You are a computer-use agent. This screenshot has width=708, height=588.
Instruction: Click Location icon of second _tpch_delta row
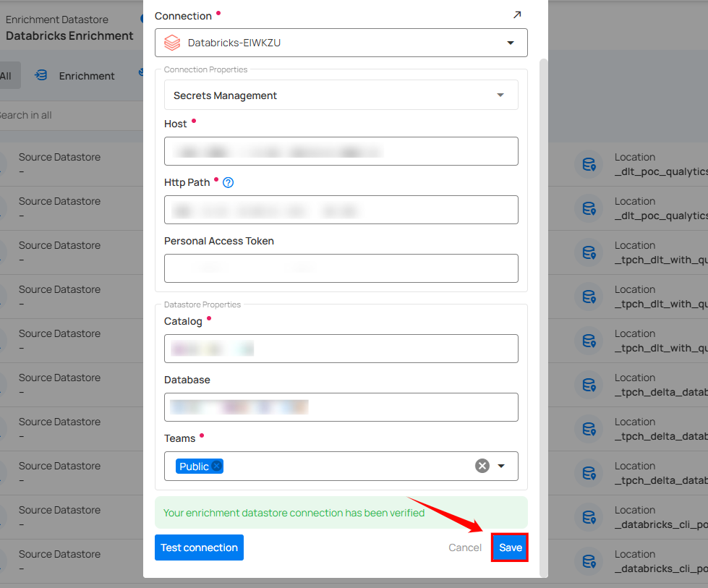click(589, 429)
